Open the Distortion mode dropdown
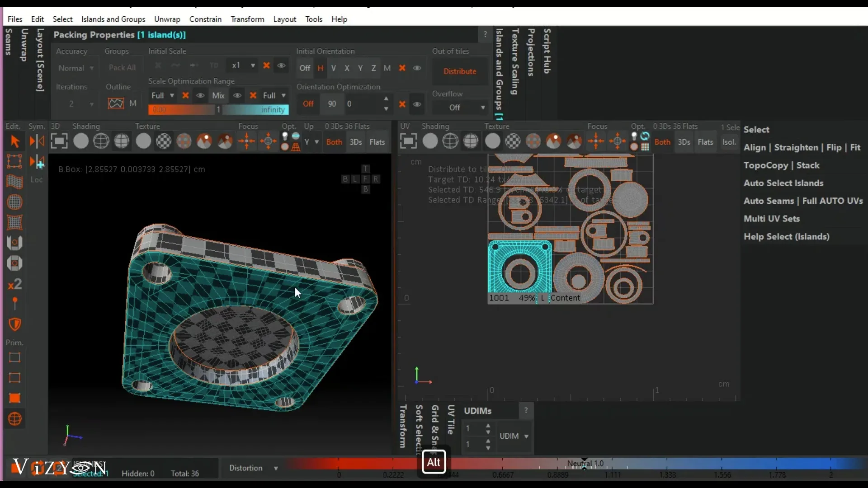Image resolution: width=868 pixels, height=488 pixels. tap(253, 468)
